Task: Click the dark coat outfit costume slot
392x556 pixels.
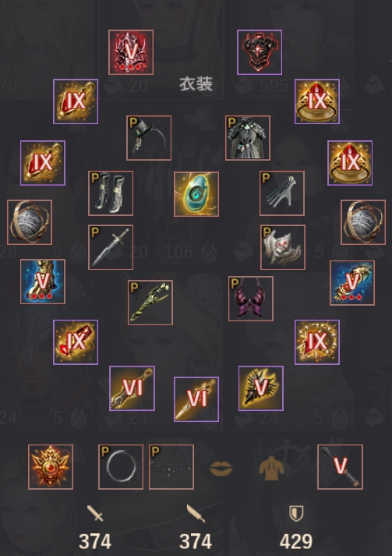Action: (248, 138)
